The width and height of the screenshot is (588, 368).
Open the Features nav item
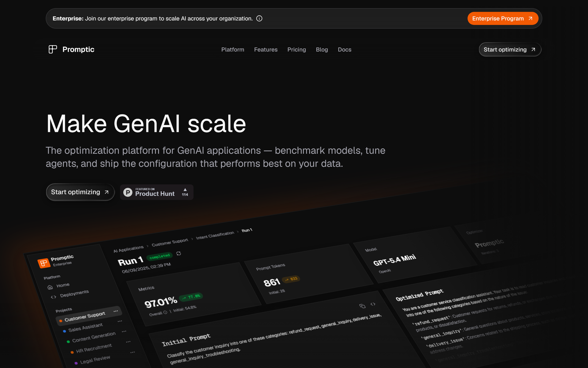point(266,49)
